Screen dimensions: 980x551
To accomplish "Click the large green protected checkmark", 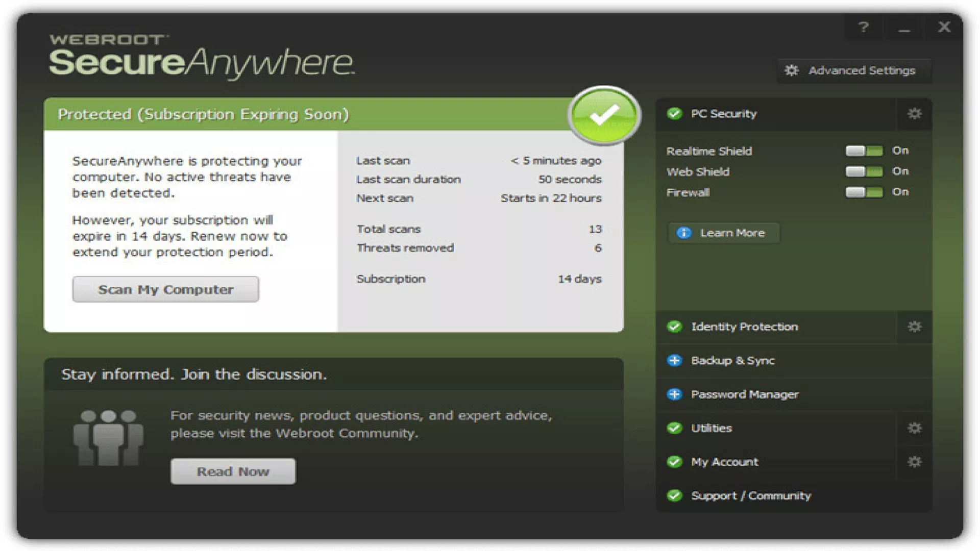I will (x=604, y=115).
